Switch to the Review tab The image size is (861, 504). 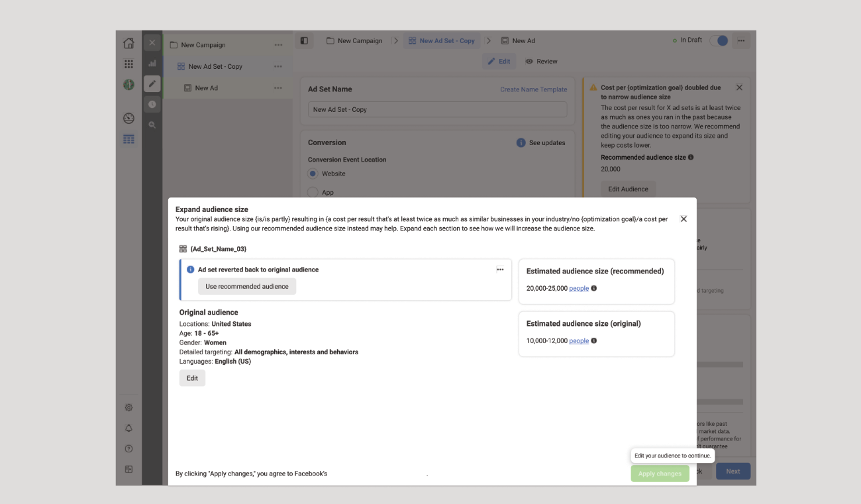[541, 62]
